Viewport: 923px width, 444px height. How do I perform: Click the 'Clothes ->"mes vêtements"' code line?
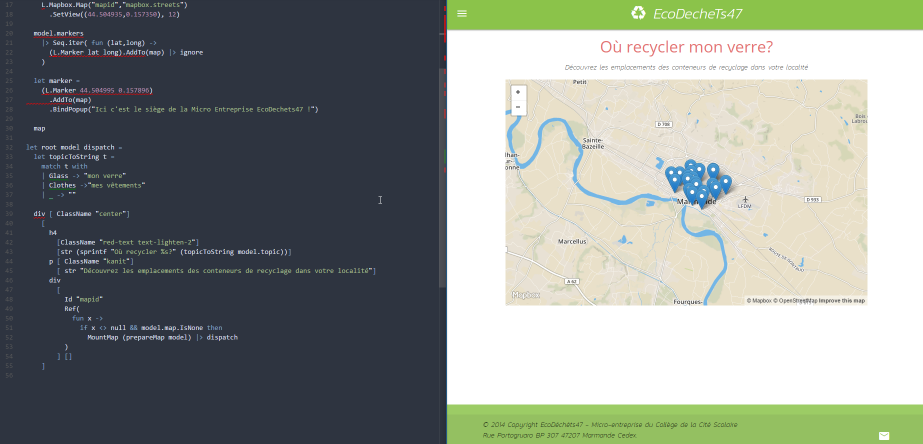[93, 185]
